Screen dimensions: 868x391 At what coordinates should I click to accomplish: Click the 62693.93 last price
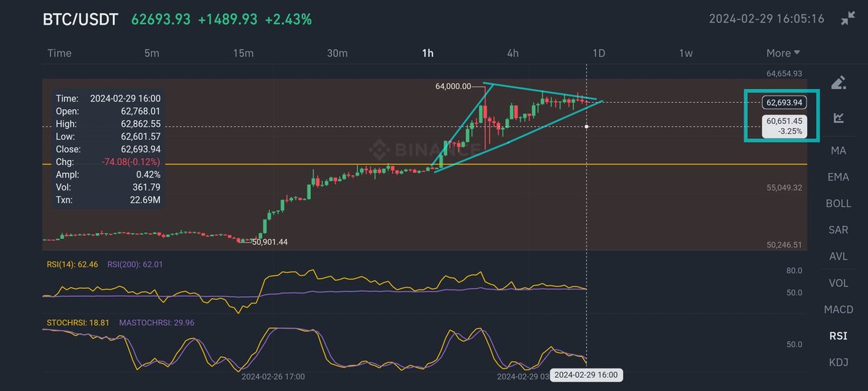click(x=161, y=20)
